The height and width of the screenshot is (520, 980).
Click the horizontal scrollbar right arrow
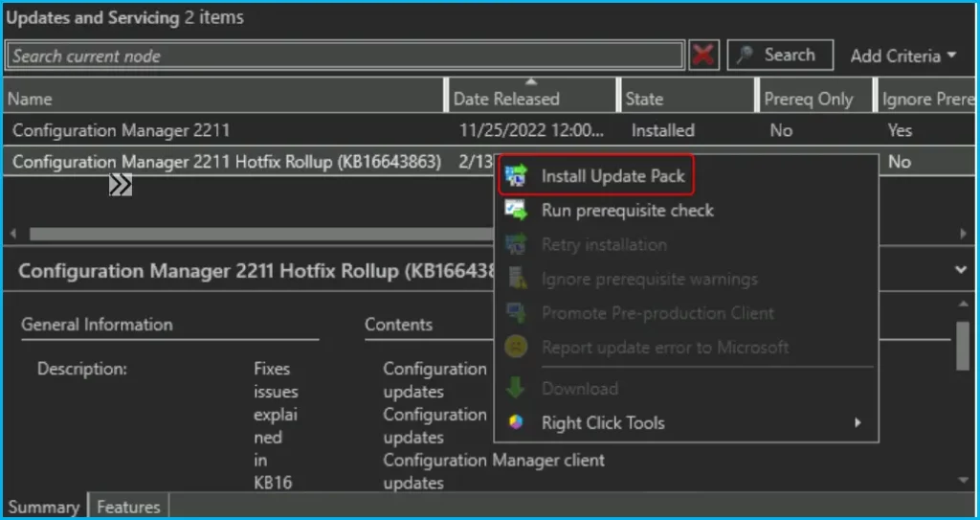pos(963,234)
